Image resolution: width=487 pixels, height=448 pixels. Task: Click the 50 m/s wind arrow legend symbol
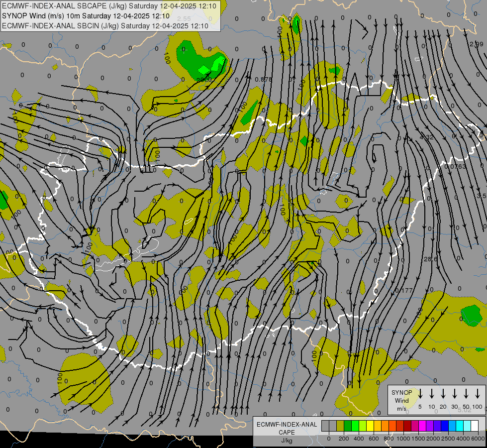pos(466,394)
